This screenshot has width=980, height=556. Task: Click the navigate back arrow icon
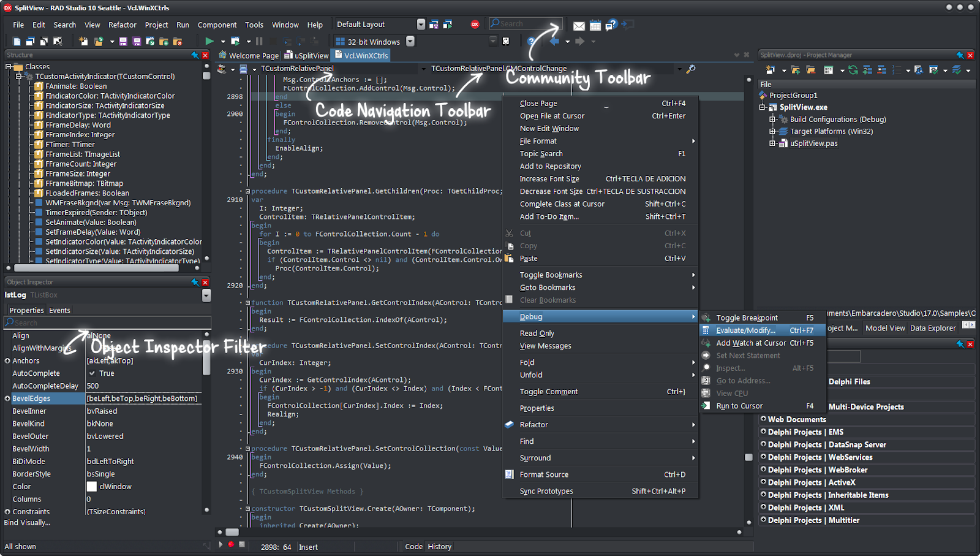click(x=554, y=42)
